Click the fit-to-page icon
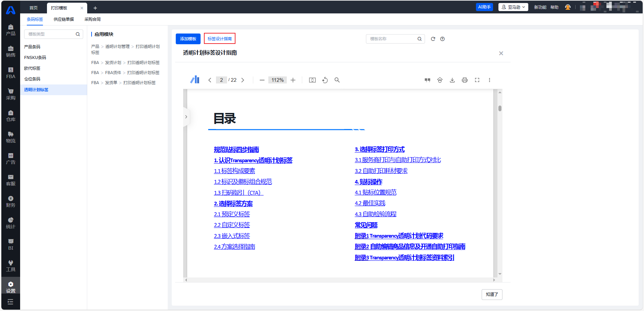 [x=312, y=80]
